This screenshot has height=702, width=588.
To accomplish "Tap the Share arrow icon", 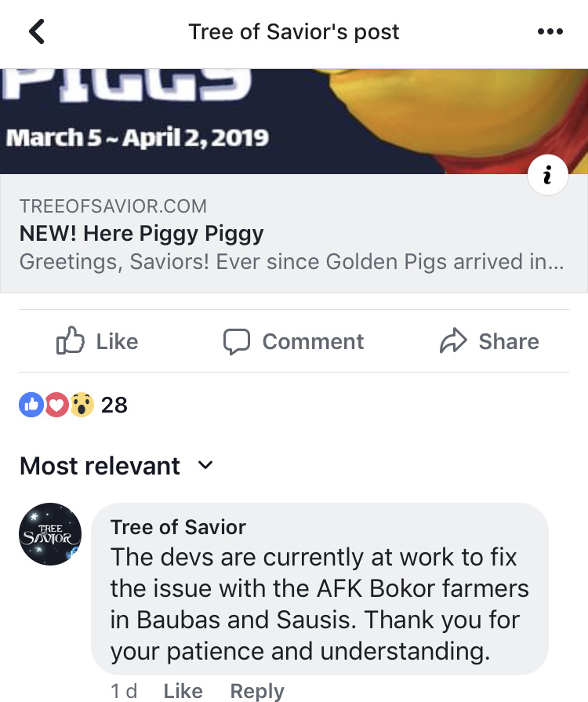I will pyautogui.click(x=452, y=341).
